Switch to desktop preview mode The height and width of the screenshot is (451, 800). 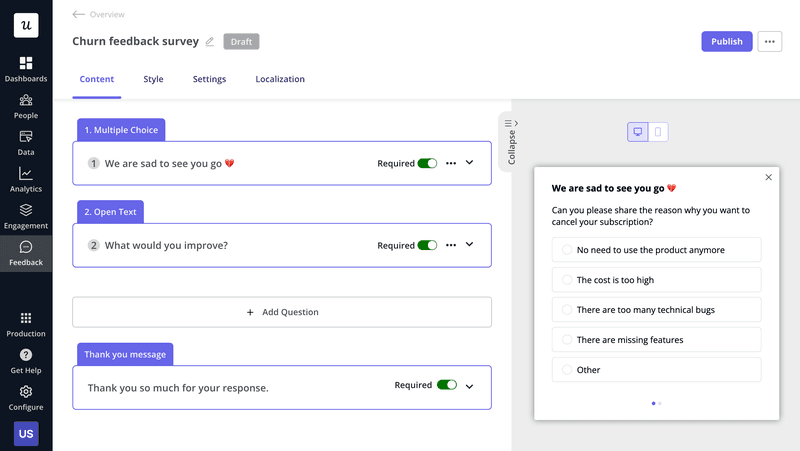pyautogui.click(x=638, y=132)
